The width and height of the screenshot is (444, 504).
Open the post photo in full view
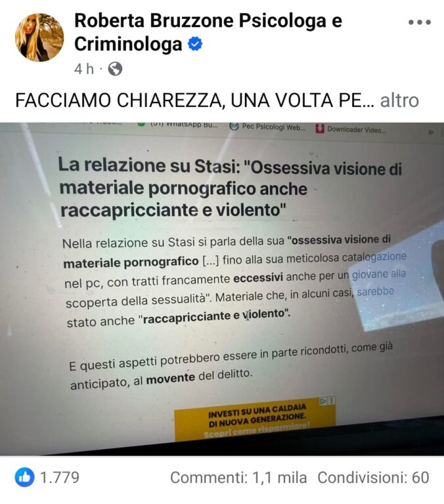[x=222, y=289]
